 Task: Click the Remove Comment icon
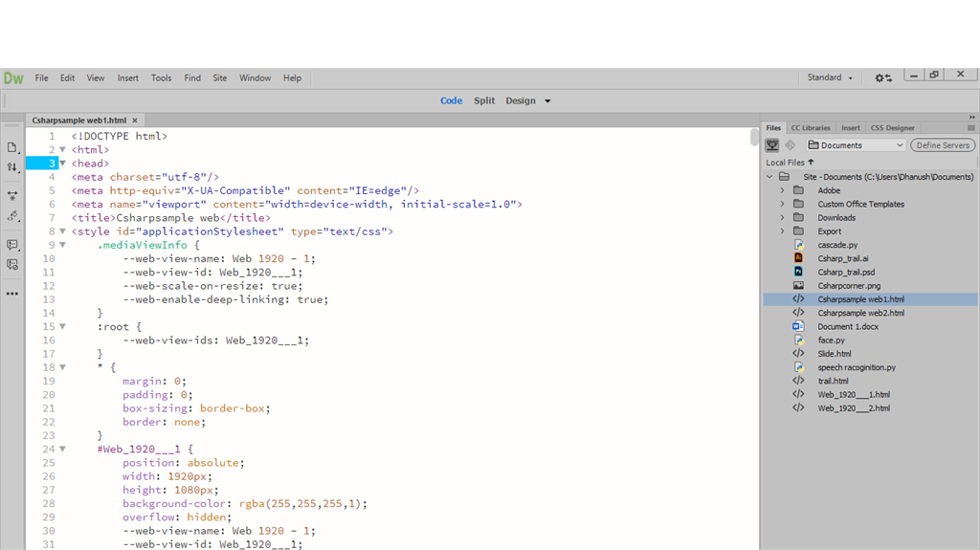pyautogui.click(x=11, y=265)
